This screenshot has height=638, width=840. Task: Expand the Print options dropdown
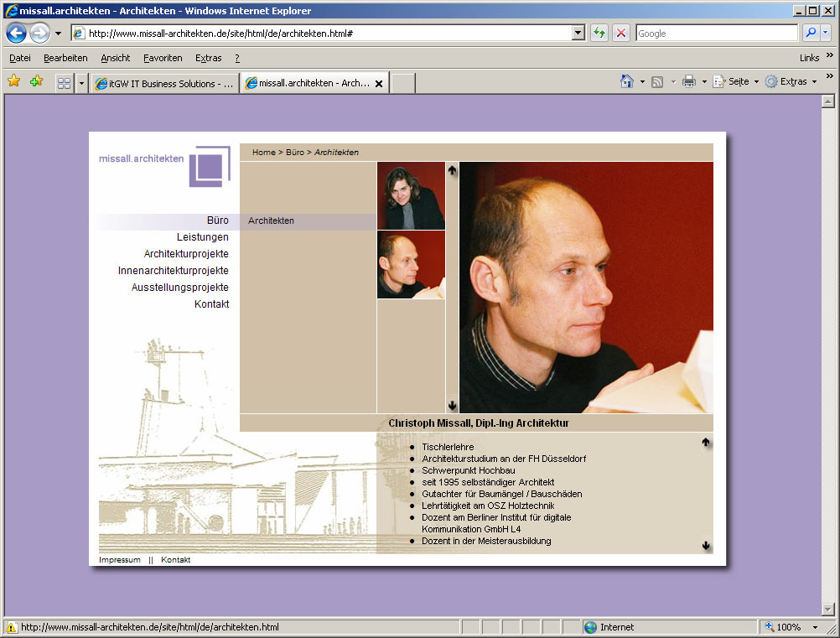coord(704,82)
